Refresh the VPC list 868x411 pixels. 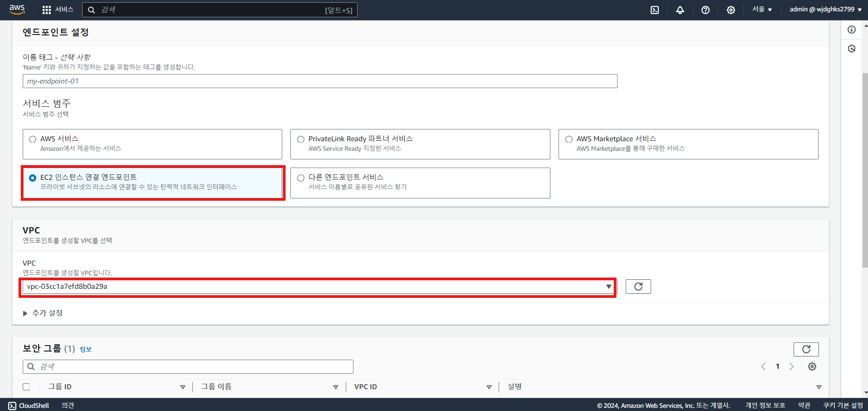tap(638, 287)
